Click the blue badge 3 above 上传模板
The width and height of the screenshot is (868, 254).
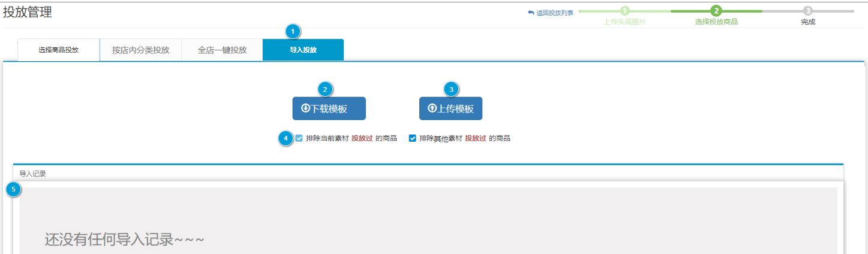pyautogui.click(x=451, y=89)
